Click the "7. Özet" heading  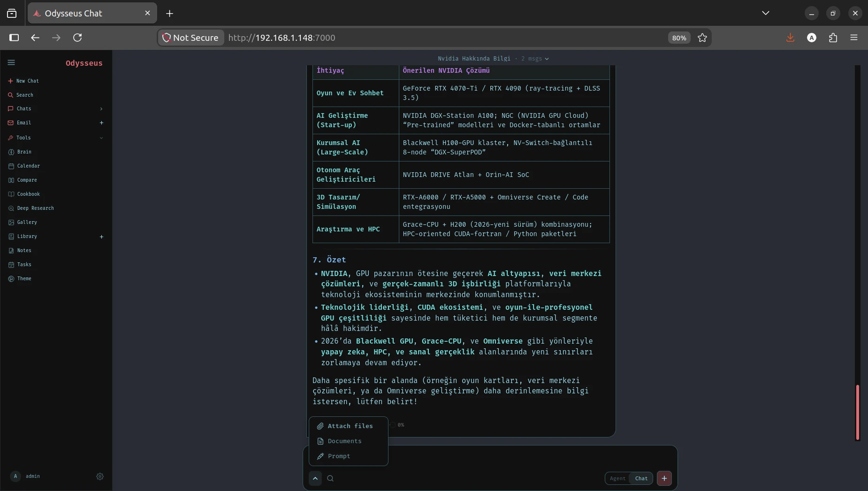(329, 260)
